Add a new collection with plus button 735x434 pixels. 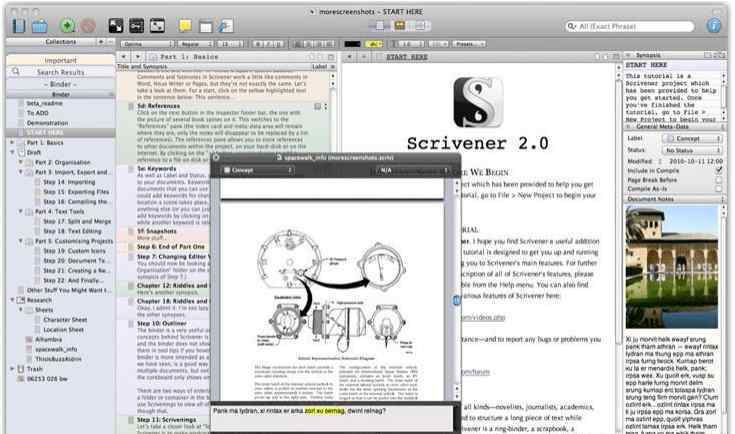tap(100, 42)
